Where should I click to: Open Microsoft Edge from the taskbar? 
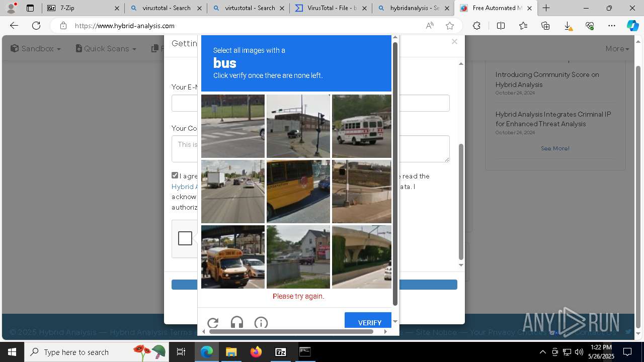pos(207,352)
